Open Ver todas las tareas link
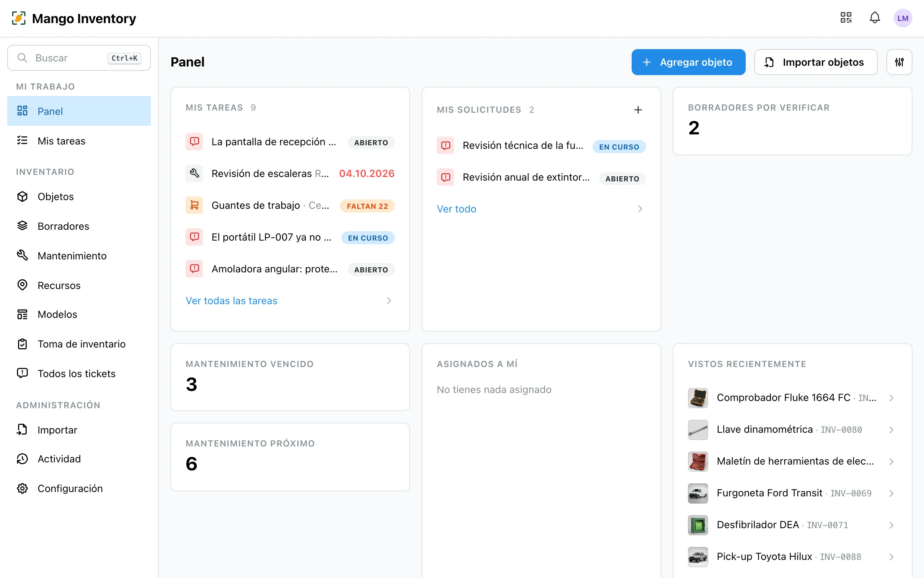The image size is (924, 578). click(x=231, y=301)
